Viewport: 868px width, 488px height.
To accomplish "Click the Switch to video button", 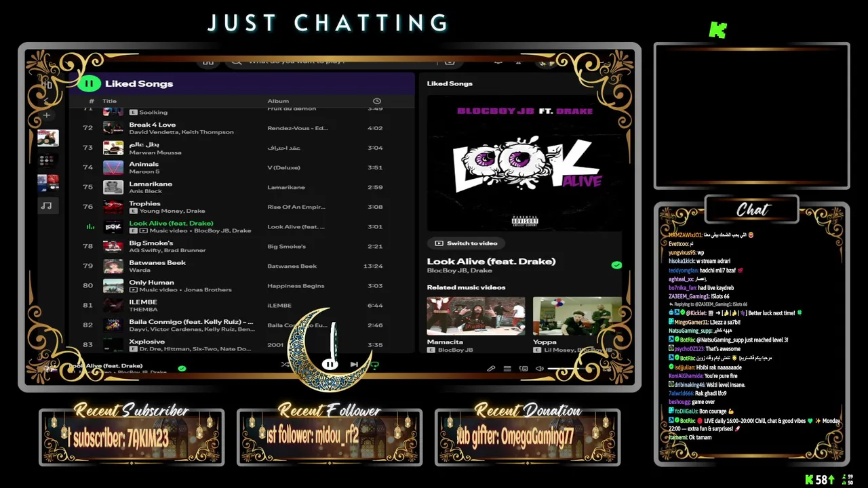I will [466, 243].
